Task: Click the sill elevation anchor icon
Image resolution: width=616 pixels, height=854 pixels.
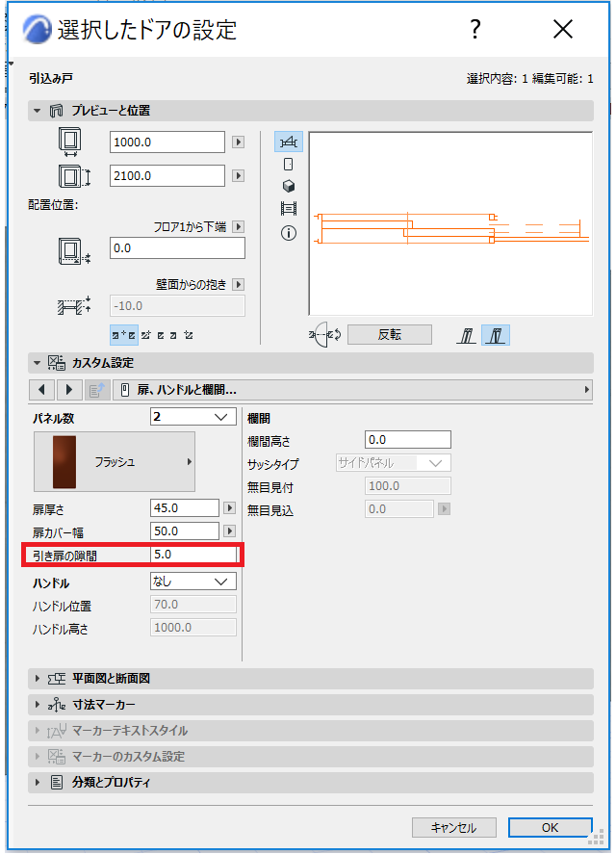Action: coord(74,251)
